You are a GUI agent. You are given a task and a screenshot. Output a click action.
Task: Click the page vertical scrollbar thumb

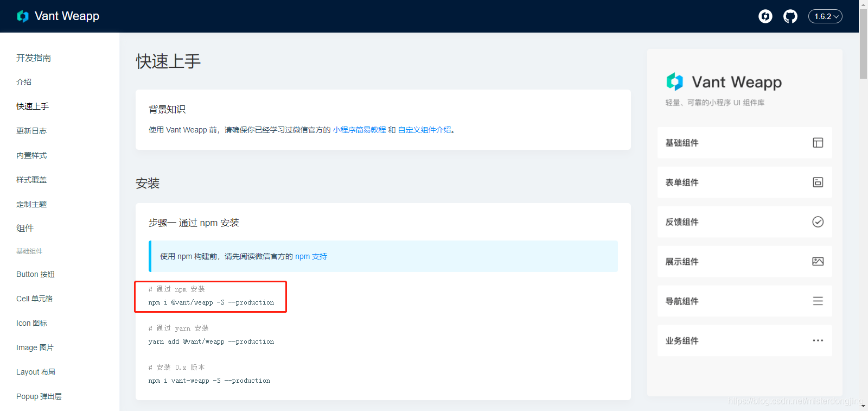point(863,44)
